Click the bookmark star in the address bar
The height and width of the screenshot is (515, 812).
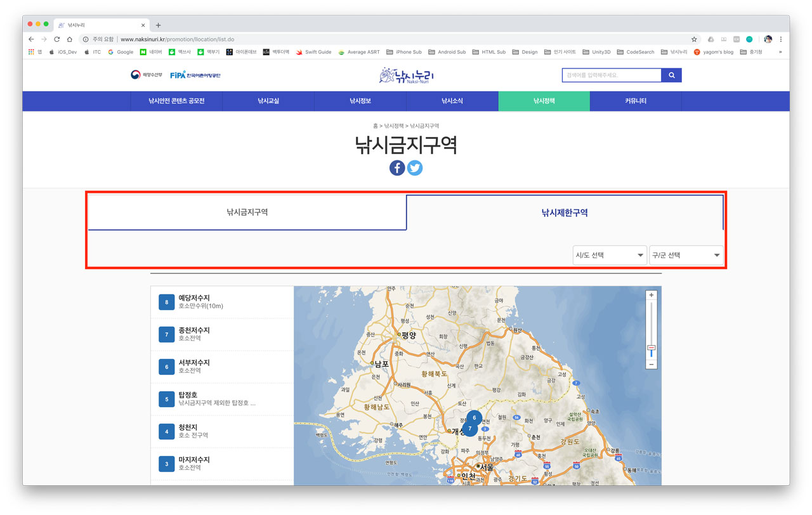click(x=693, y=38)
